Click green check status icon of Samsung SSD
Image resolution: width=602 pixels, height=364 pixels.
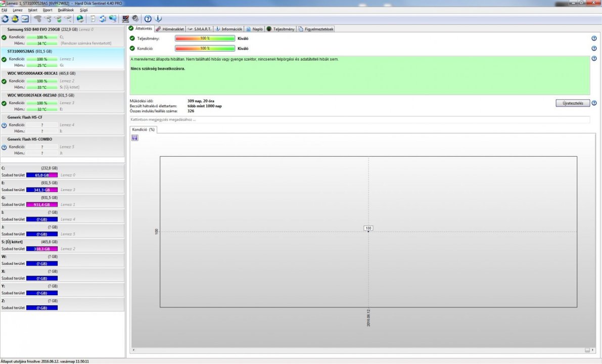click(x=4, y=37)
